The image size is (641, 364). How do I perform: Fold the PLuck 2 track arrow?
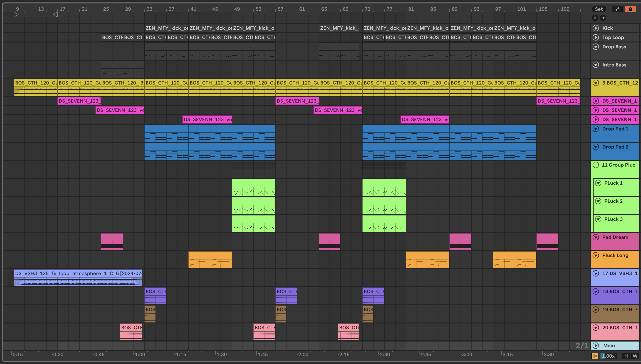tap(598, 201)
